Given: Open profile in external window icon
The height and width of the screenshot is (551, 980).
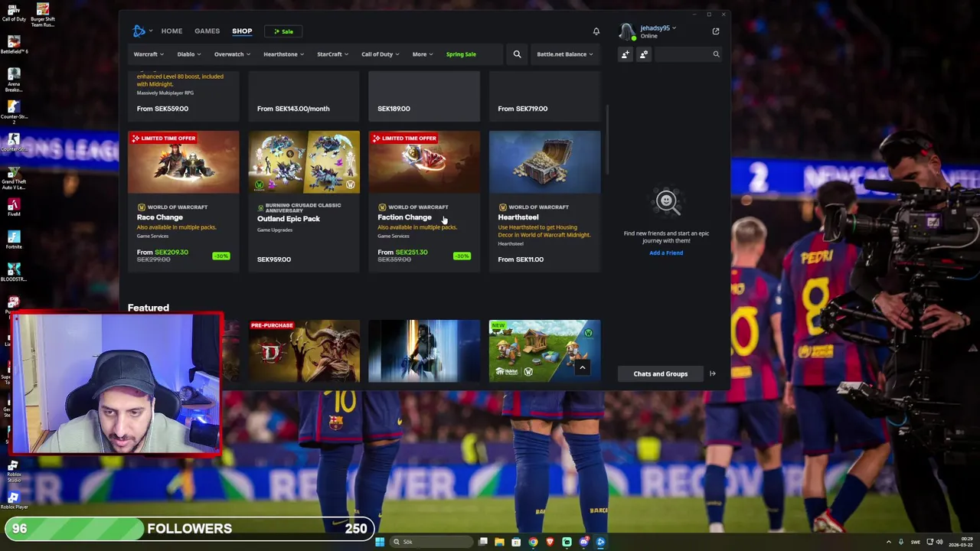Looking at the screenshot, I should 715,31.
